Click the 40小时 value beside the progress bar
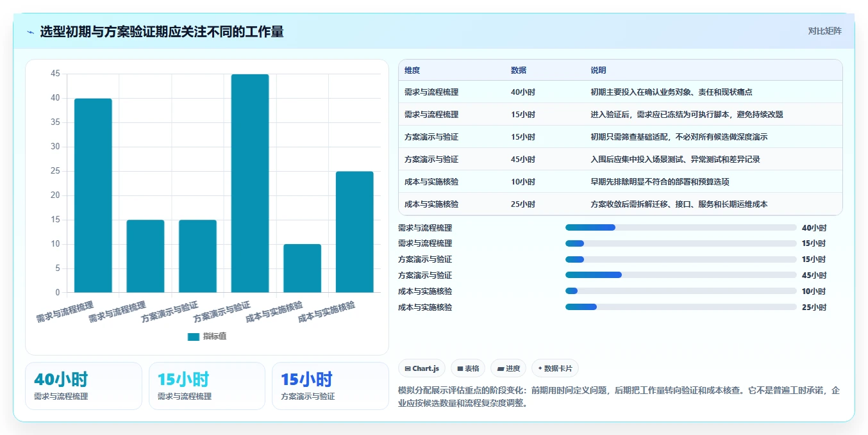This screenshot has height=435, width=868. (814, 227)
